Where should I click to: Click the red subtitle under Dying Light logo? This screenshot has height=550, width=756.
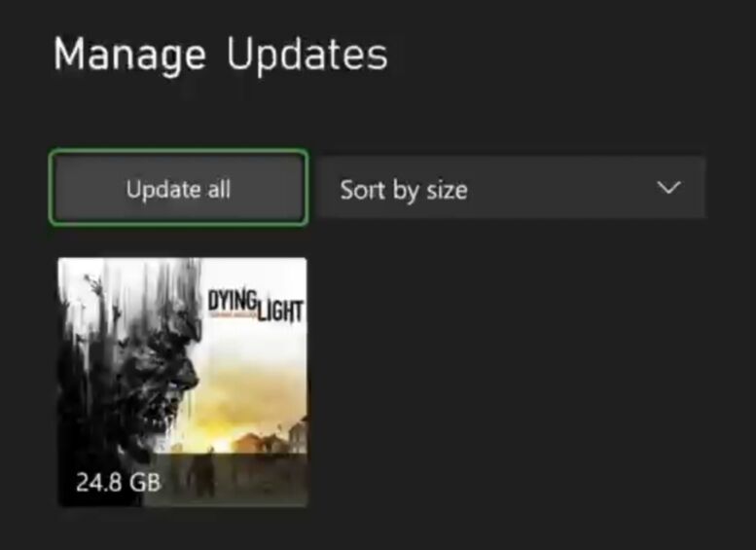[232, 314]
